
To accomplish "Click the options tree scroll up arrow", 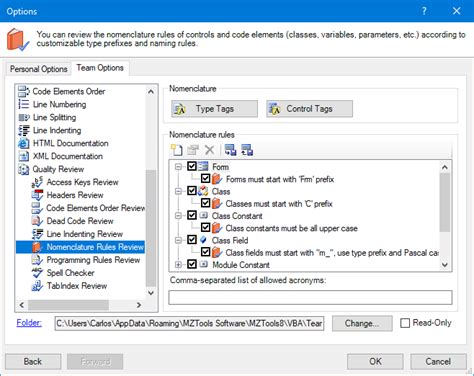I will point(151,91).
